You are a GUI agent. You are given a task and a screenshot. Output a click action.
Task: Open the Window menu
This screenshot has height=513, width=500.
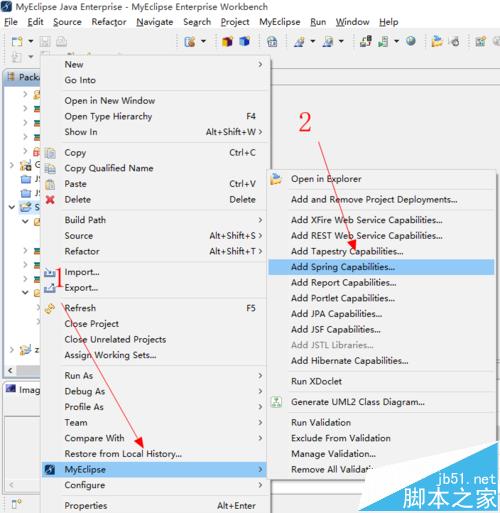[352, 22]
